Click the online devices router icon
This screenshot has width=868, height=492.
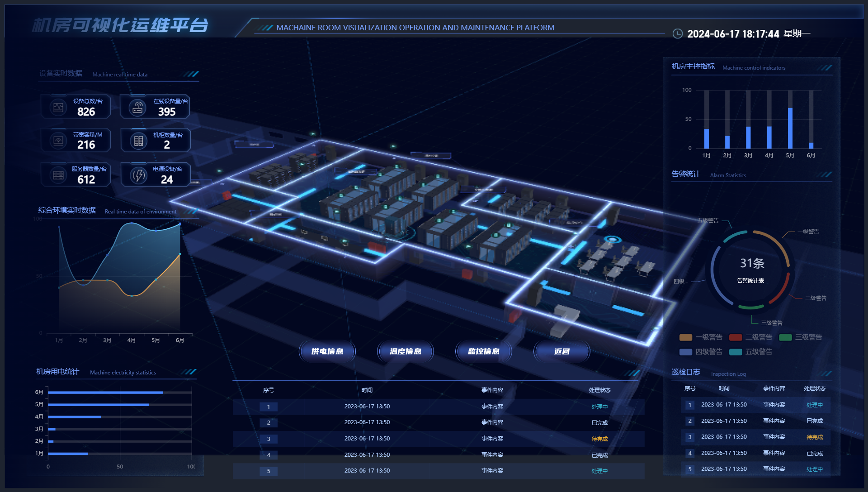tap(138, 108)
